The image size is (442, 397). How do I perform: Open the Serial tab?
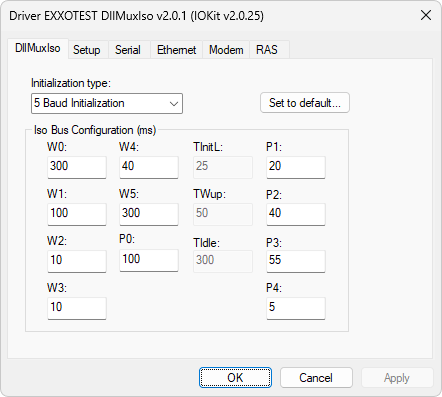[x=128, y=50]
